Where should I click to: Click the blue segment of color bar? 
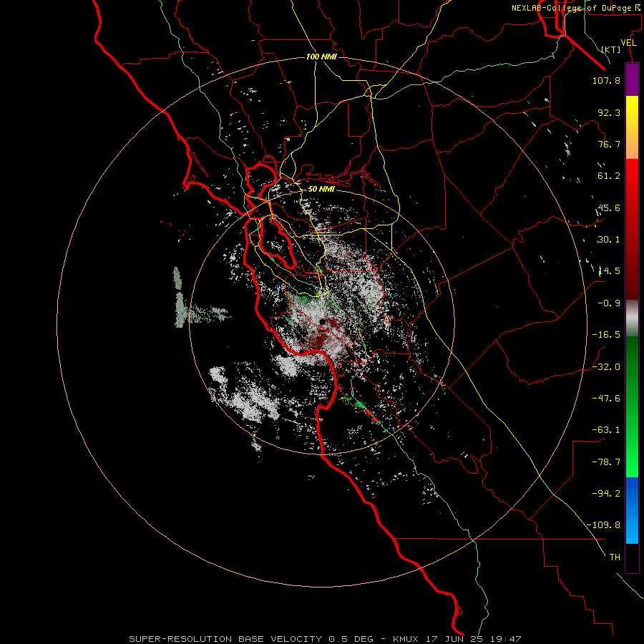pos(632,510)
